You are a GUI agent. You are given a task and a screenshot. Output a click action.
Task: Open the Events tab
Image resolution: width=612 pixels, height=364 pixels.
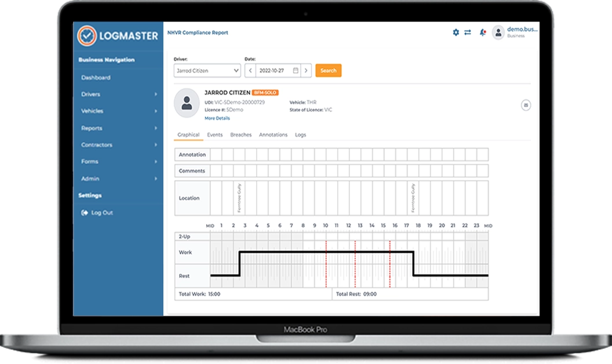pyautogui.click(x=214, y=134)
